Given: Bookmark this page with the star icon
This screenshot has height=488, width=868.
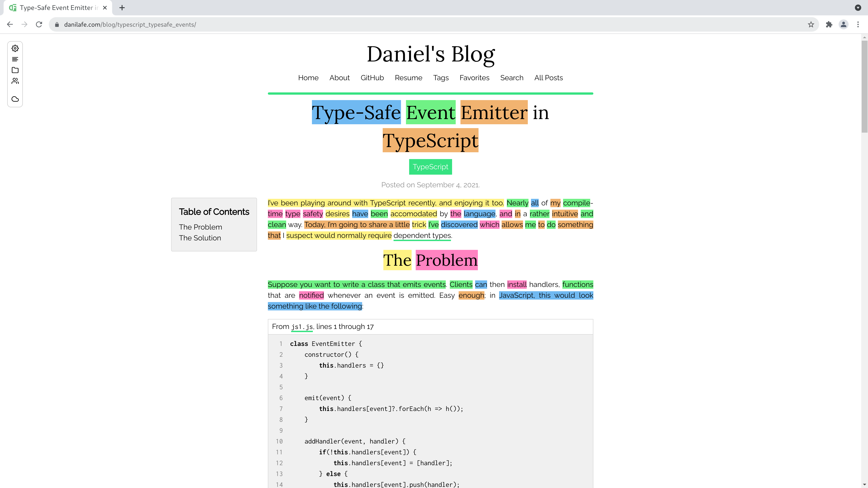Looking at the screenshot, I should click(x=811, y=25).
